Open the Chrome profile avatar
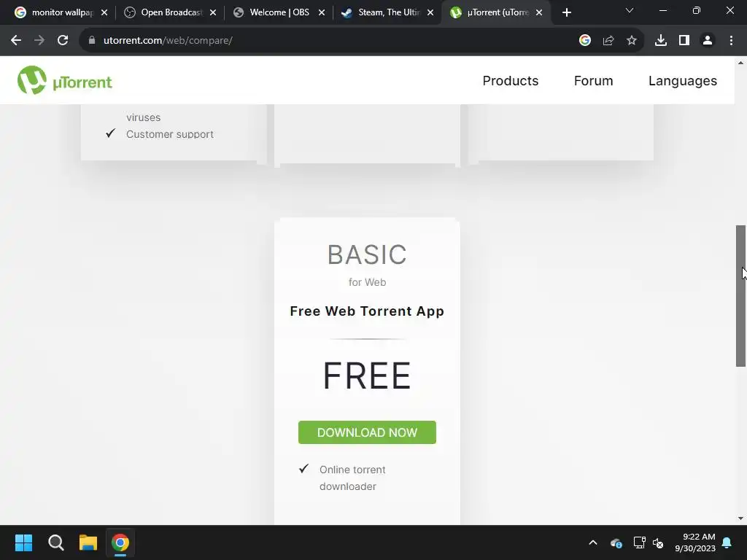This screenshot has width=747, height=560. 708,41
